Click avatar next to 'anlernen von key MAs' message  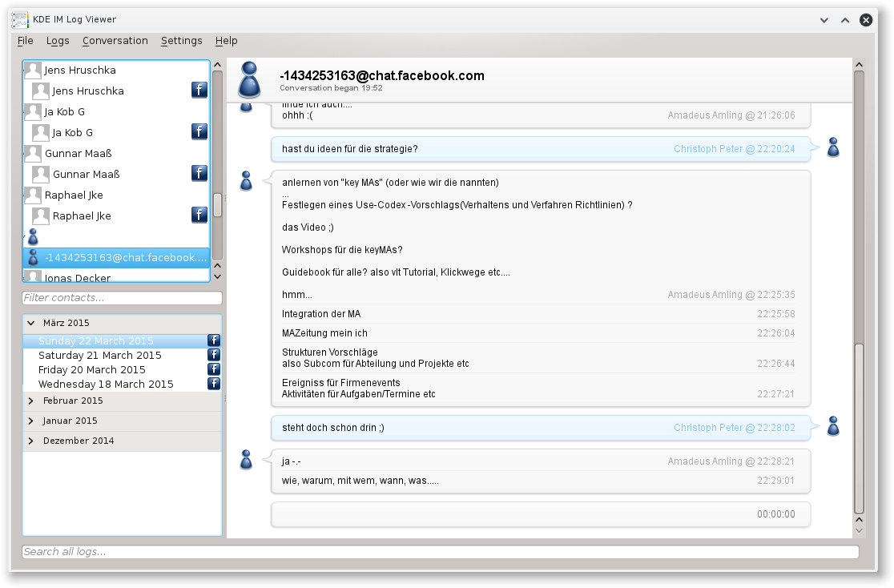246,181
